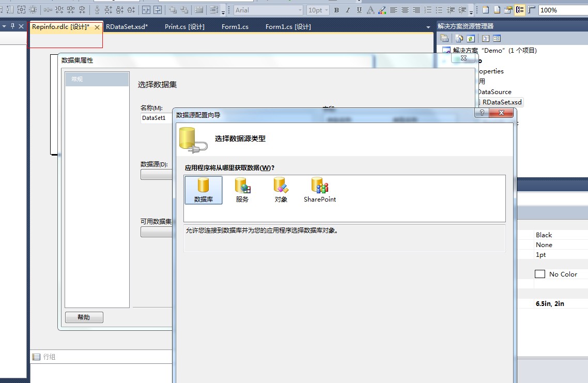The image size is (588, 383).
Task: Decrease indent in formatting toolbar
Action: pyautogui.click(x=451, y=10)
